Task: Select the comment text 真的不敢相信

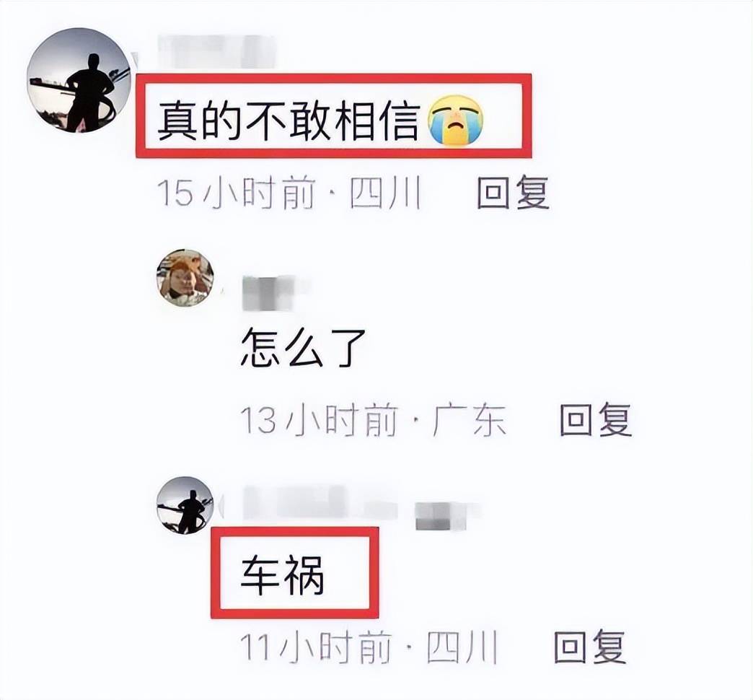Action: click(x=289, y=121)
